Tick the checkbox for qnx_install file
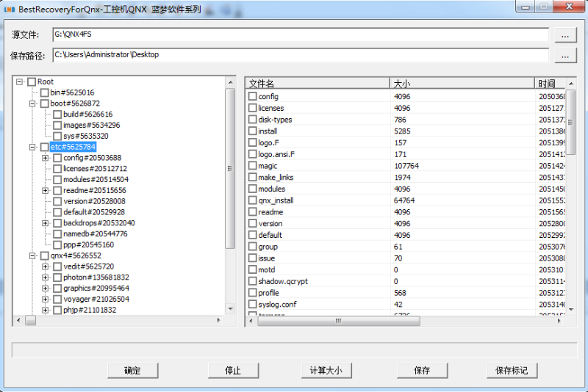The width and height of the screenshot is (588, 392). pos(252,200)
